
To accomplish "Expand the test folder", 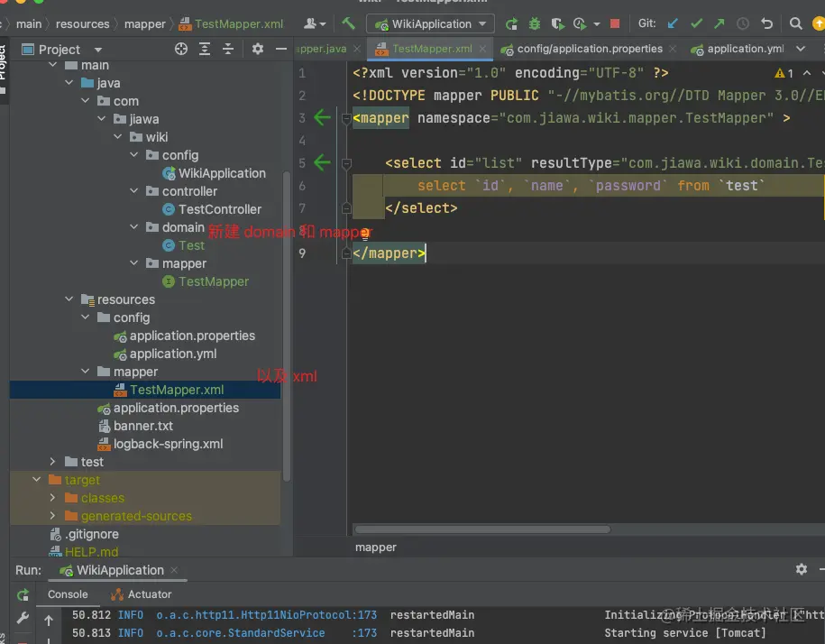I will (52, 462).
